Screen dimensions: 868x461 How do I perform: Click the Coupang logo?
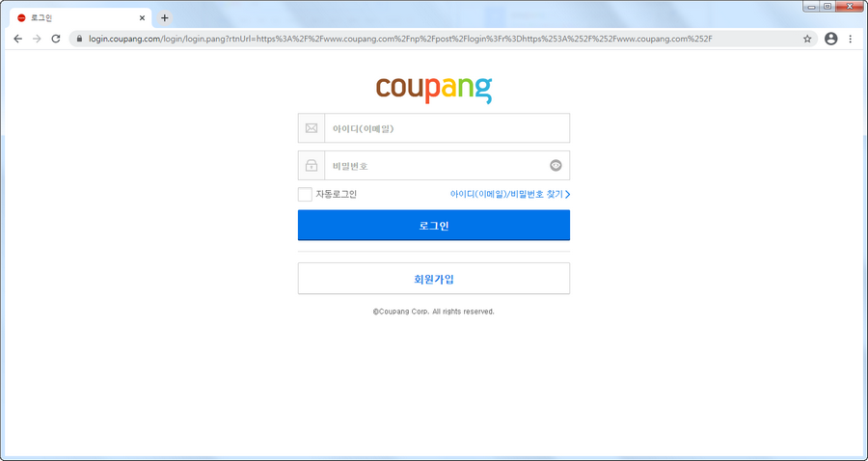pos(434,90)
